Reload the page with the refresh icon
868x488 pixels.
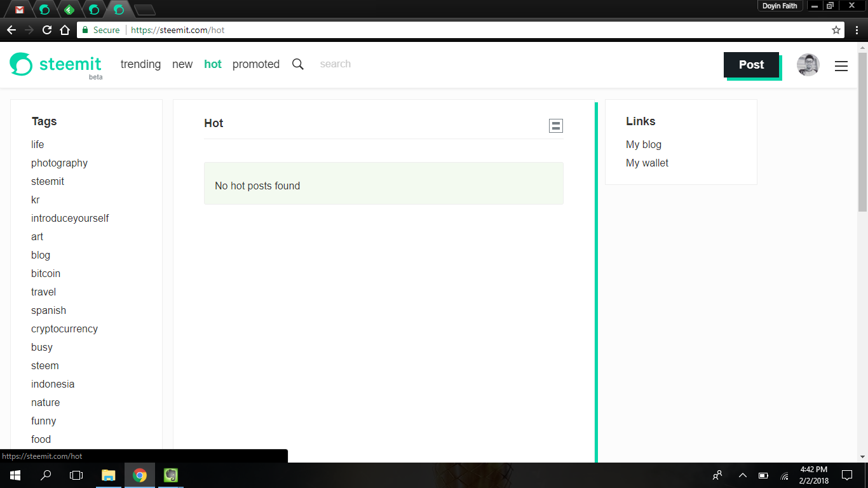tap(46, 29)
